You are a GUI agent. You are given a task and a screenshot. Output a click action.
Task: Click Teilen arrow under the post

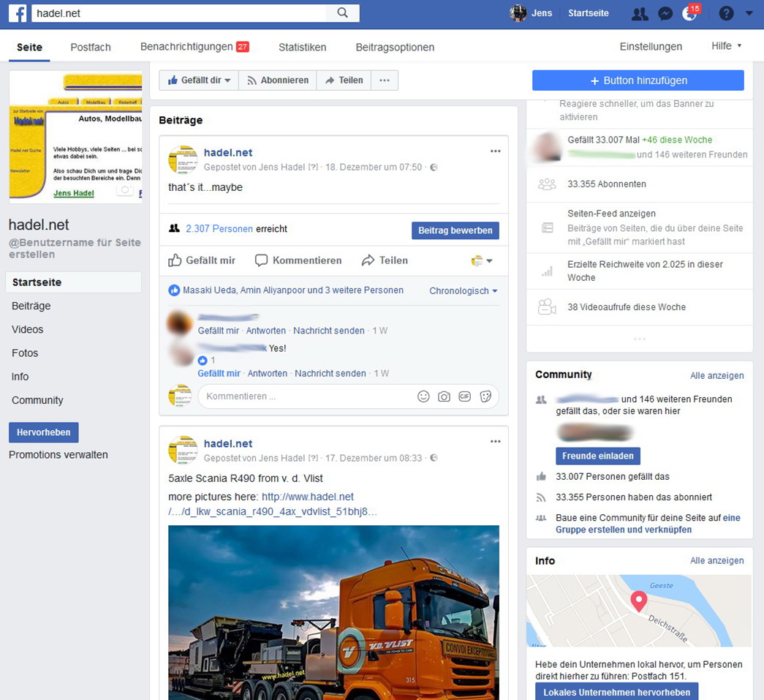pos(385,260)
